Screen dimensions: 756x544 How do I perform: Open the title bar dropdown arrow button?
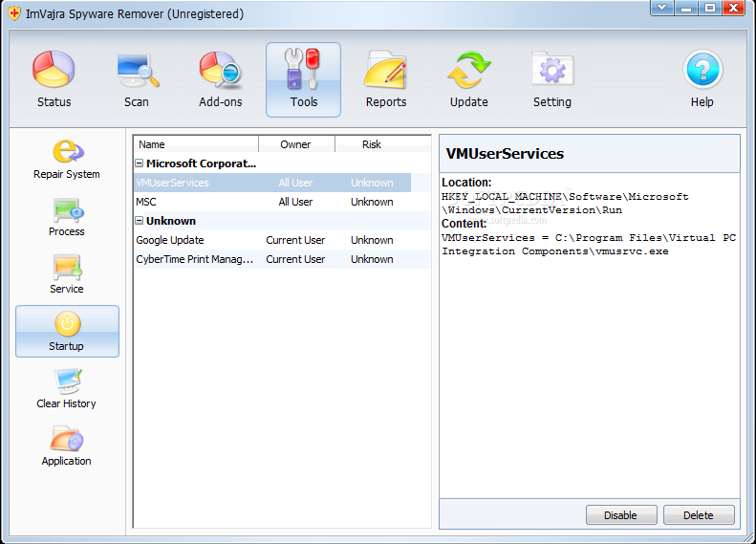pos(661,8)
